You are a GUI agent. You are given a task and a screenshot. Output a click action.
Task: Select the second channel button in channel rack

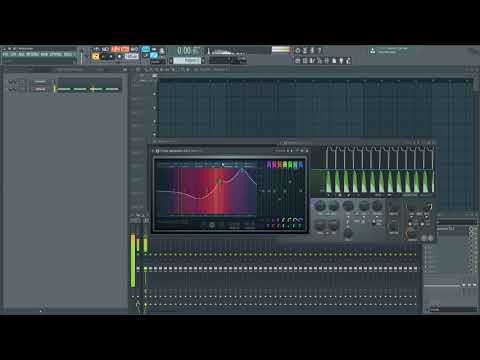coord(40,89)
